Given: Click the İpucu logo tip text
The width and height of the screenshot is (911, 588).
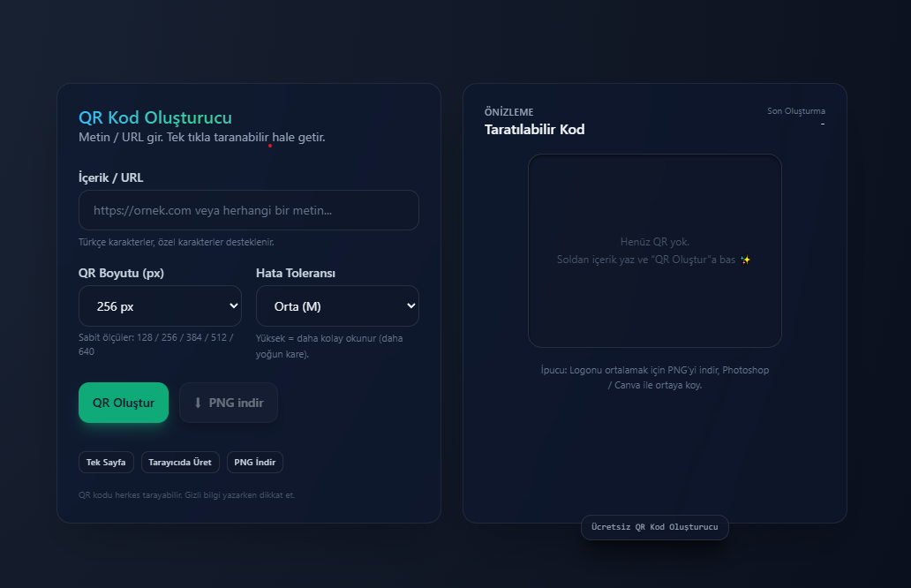Looking at the screenshot, I should coord(654,378).
